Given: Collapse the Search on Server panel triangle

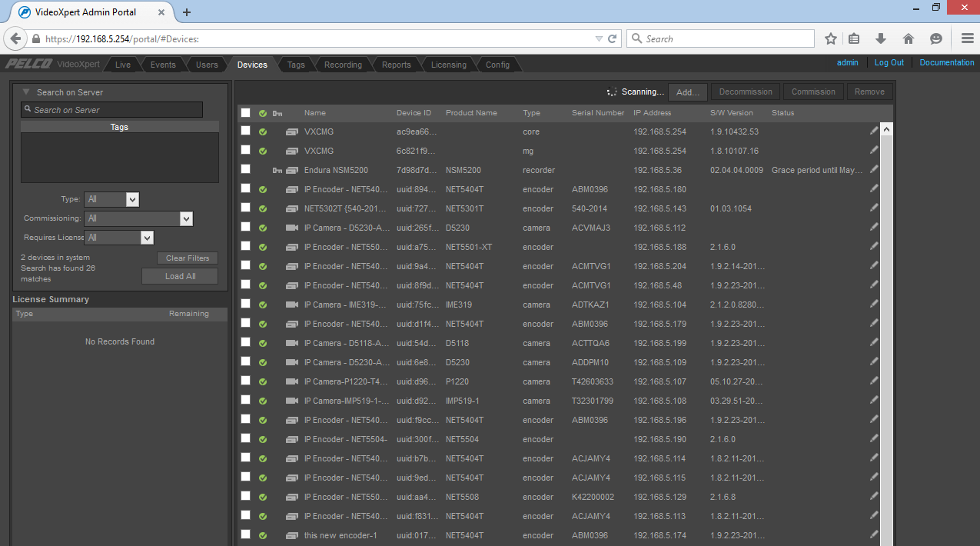Looking at the screenshot, I should [25, 92].
